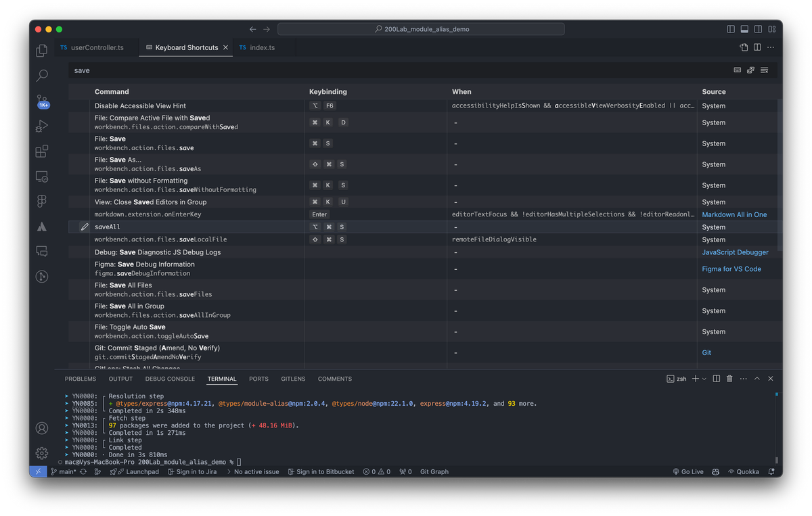Open the Markdown All in One extension link
The width and height of the screenshot is (812, 516).
734,214
